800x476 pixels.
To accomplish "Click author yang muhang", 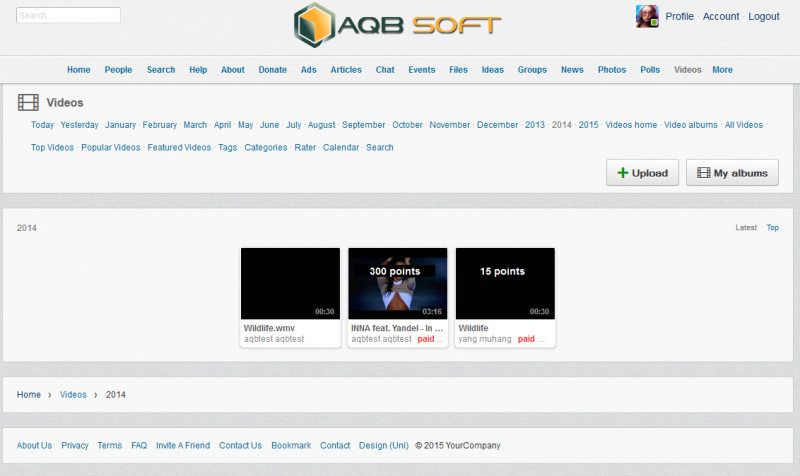I will 485,339.
